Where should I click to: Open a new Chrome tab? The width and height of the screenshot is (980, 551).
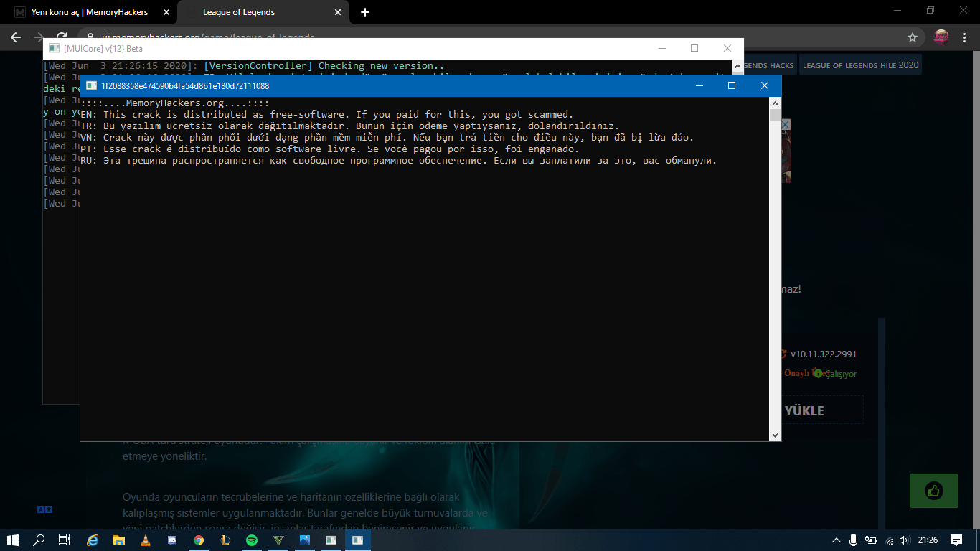click(x=365, y=12)
